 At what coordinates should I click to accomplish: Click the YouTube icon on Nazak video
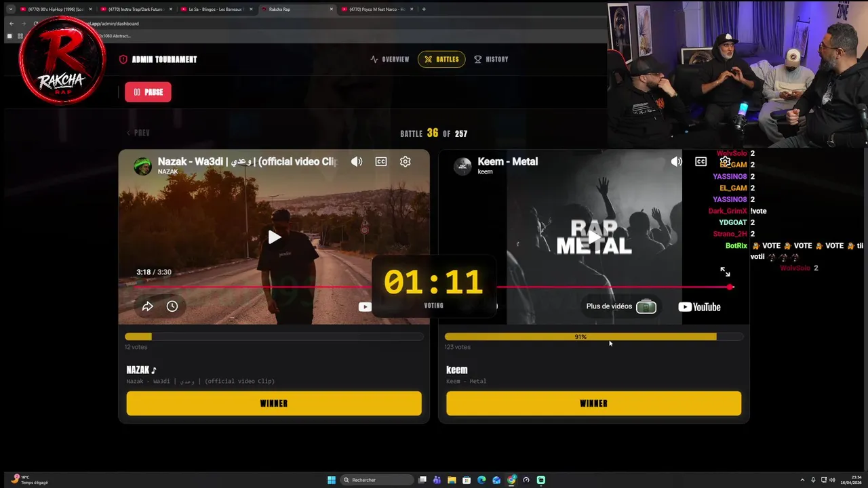(365, 307)
